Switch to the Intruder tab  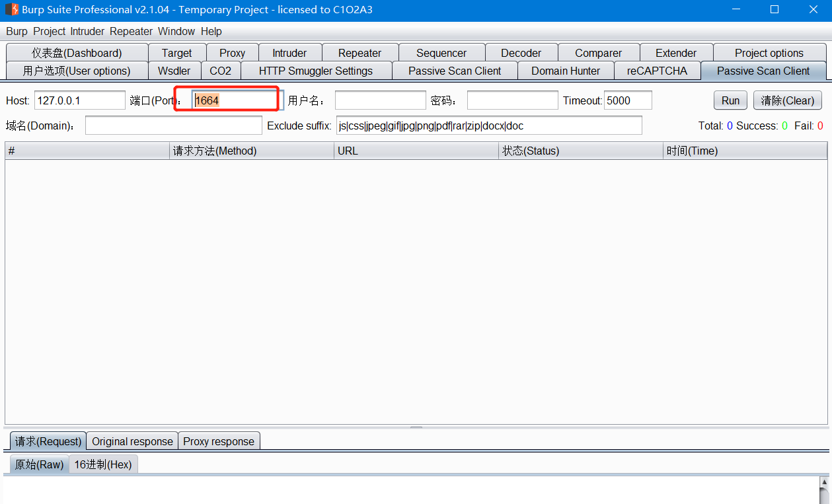point(289,53)
